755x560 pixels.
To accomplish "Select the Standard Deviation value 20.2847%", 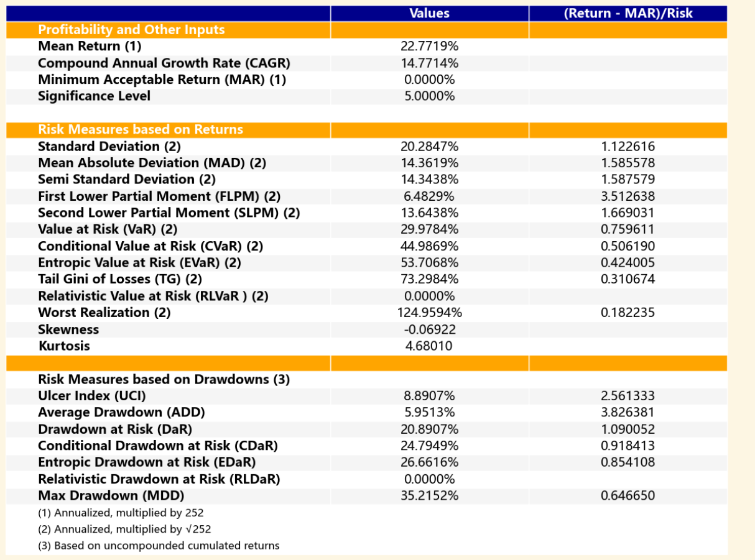I will pyautogui.click(x=429, y=146).
